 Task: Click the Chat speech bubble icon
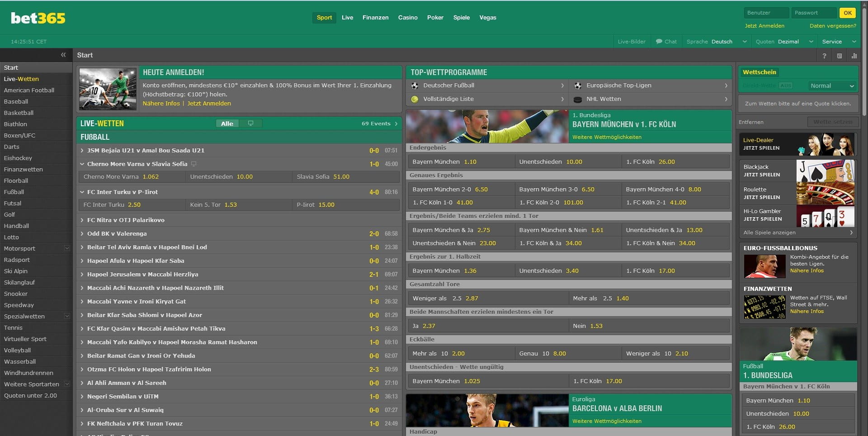pos(659,42)
